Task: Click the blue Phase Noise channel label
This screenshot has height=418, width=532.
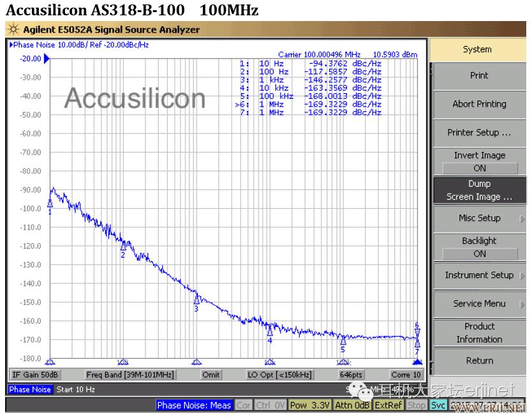Action: tap(30, 389)
